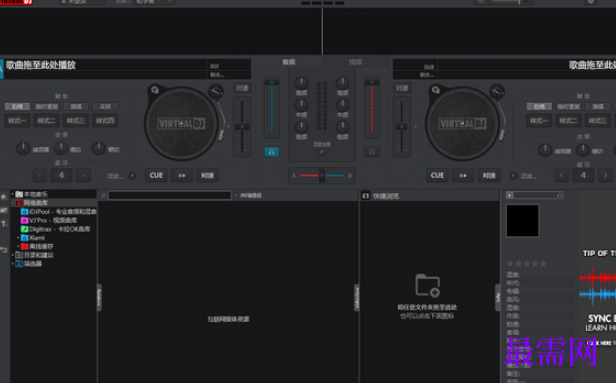Screen dimensions: 616x383
Task: Select Digitrax karaoke library entry
Action: [x=55, y=229]
